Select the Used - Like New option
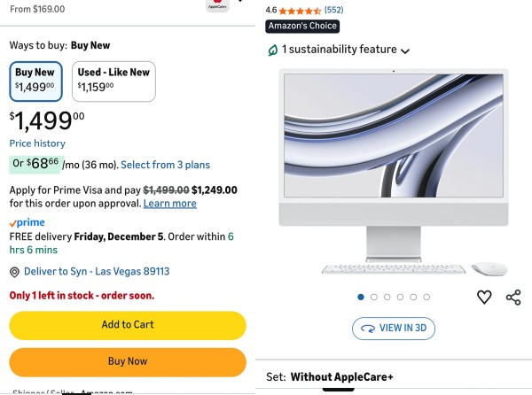The width and height of the screenshot is (532, 395). (x=113, y=81)
